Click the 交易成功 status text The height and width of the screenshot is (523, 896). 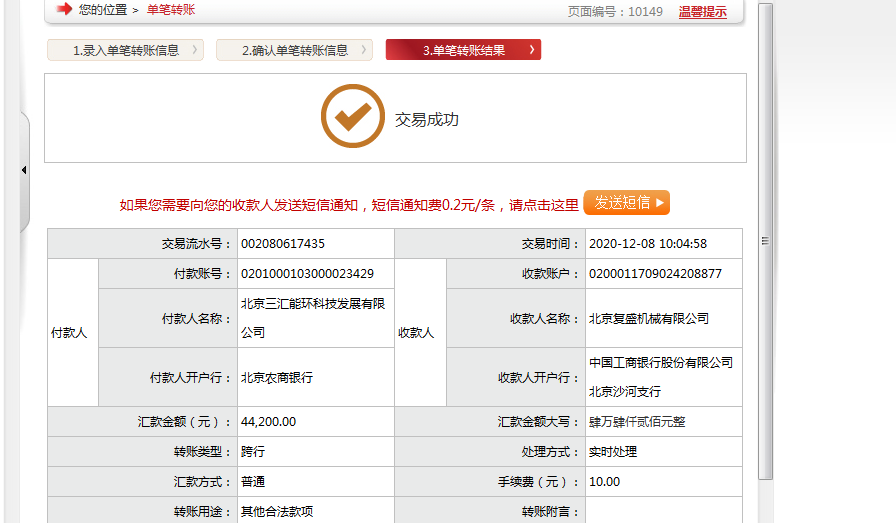(x=427, y=120)
